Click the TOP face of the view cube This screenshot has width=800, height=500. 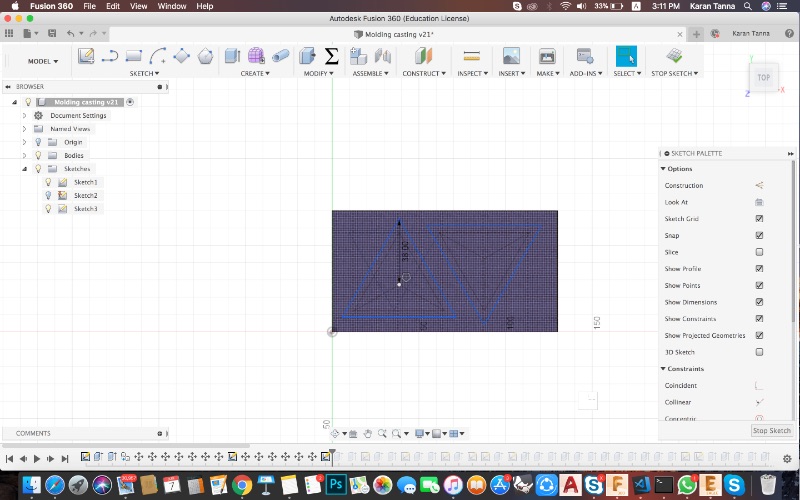[763, 78]
